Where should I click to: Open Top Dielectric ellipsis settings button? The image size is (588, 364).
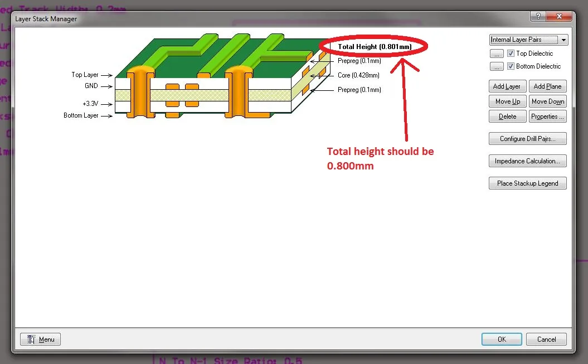point(496,54)
